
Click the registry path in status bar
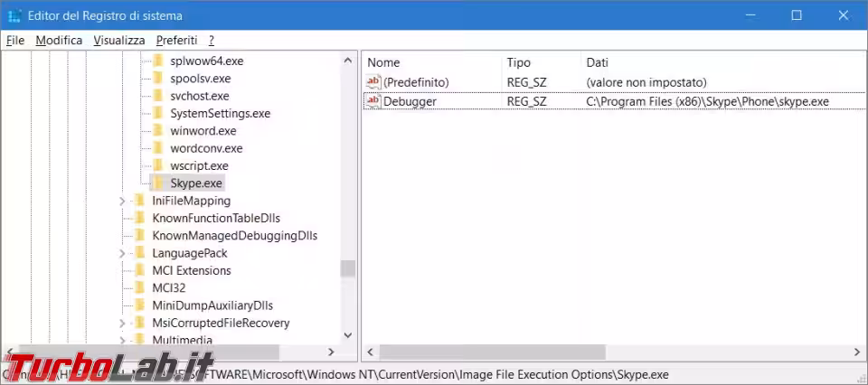[335, 374]
